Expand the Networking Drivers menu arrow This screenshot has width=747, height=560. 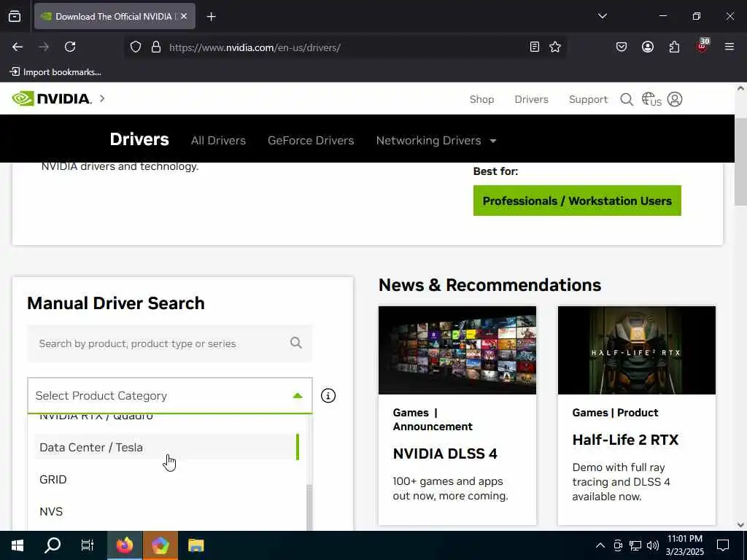(493, 141)
